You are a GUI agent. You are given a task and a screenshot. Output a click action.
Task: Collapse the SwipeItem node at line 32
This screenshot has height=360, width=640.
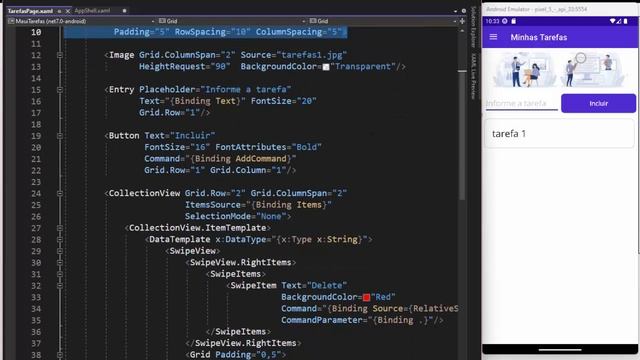[60, 286]
